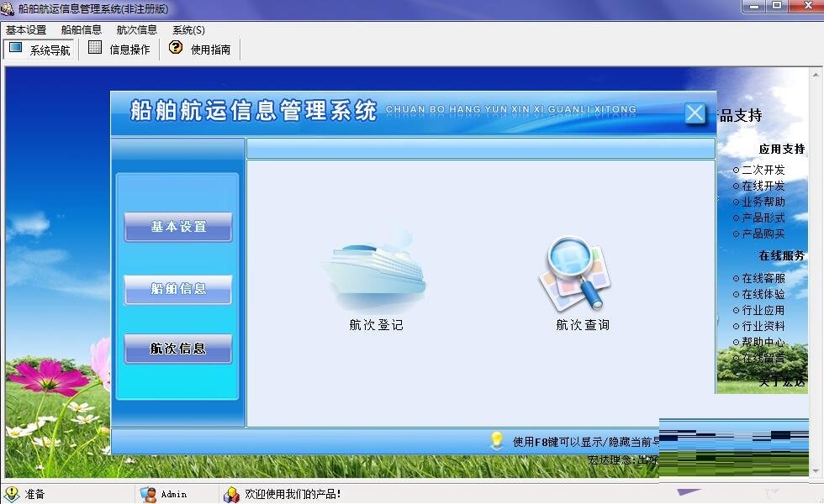
Task: Click the 系统导航 toolbar icon
Action: click(x=16, y=48)
